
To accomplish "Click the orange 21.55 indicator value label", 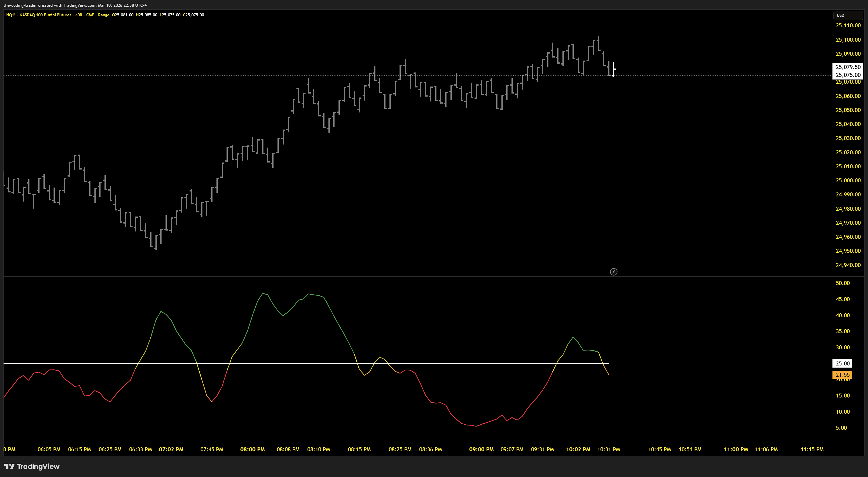I will [842, 375].
